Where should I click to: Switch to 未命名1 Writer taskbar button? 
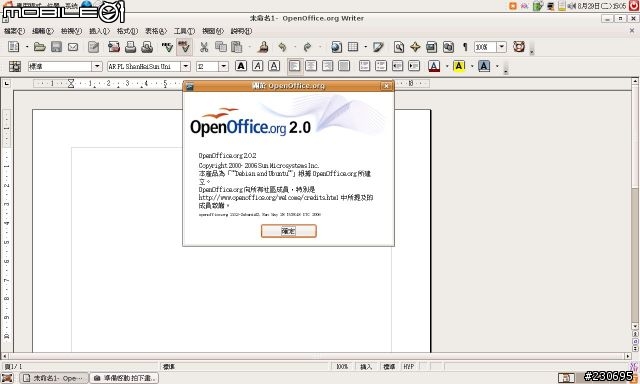coord(54,378)
